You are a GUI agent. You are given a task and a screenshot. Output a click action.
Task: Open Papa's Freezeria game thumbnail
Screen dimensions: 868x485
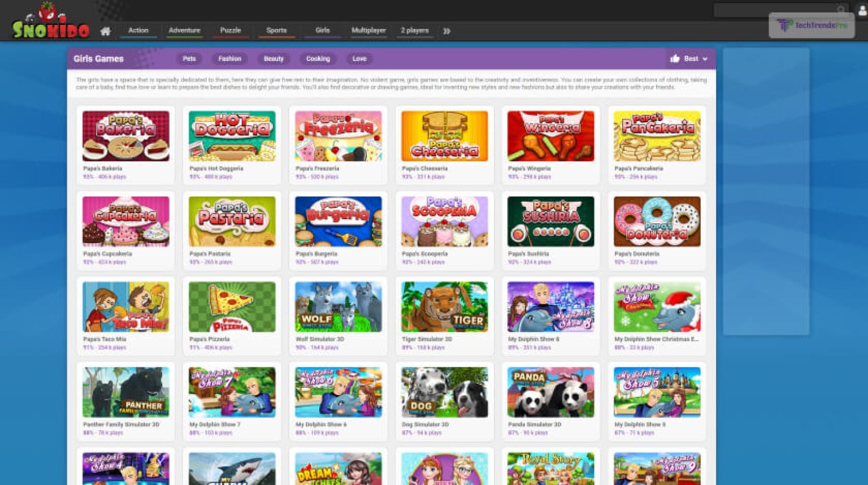tap(338, 136)
